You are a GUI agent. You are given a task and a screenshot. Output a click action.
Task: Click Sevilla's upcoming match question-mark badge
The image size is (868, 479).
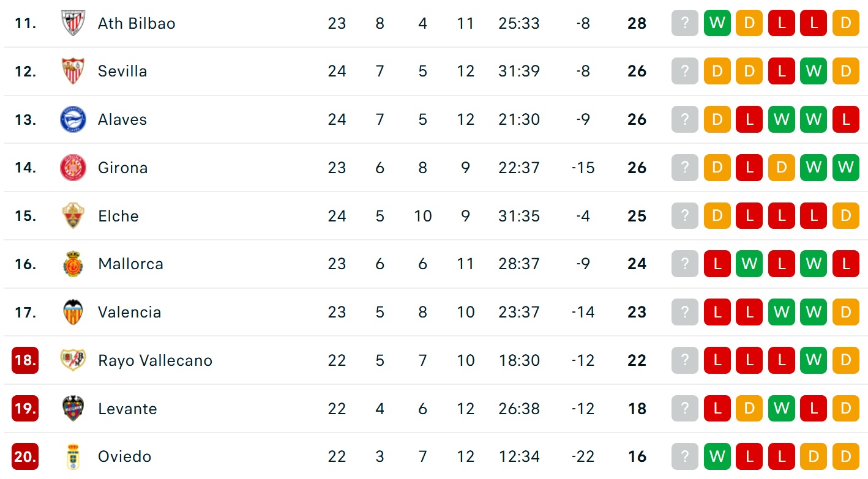pyautogui.click(x=685, y=71)
